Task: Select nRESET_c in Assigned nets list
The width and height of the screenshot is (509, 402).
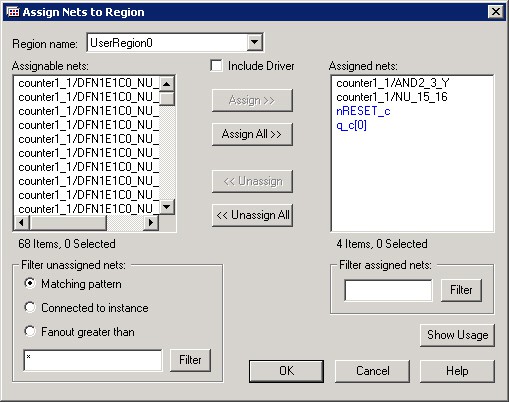Action: click(x=363, y=111)
